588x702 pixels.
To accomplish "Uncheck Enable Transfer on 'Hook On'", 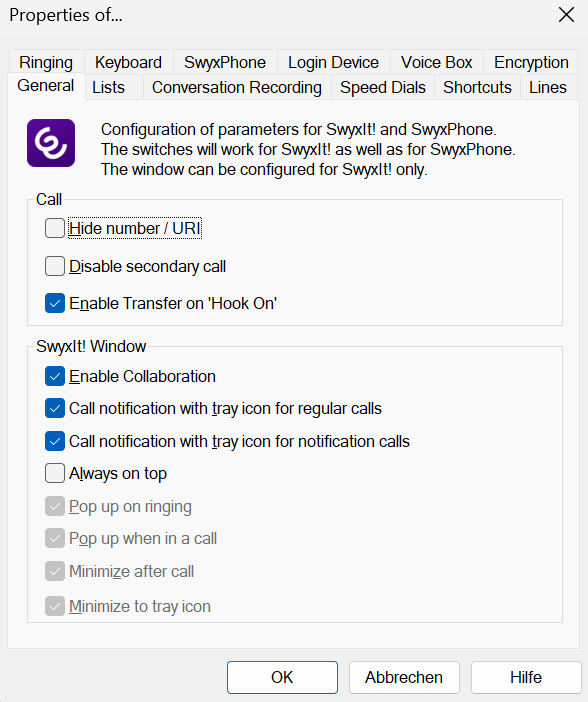I will 55,303.
